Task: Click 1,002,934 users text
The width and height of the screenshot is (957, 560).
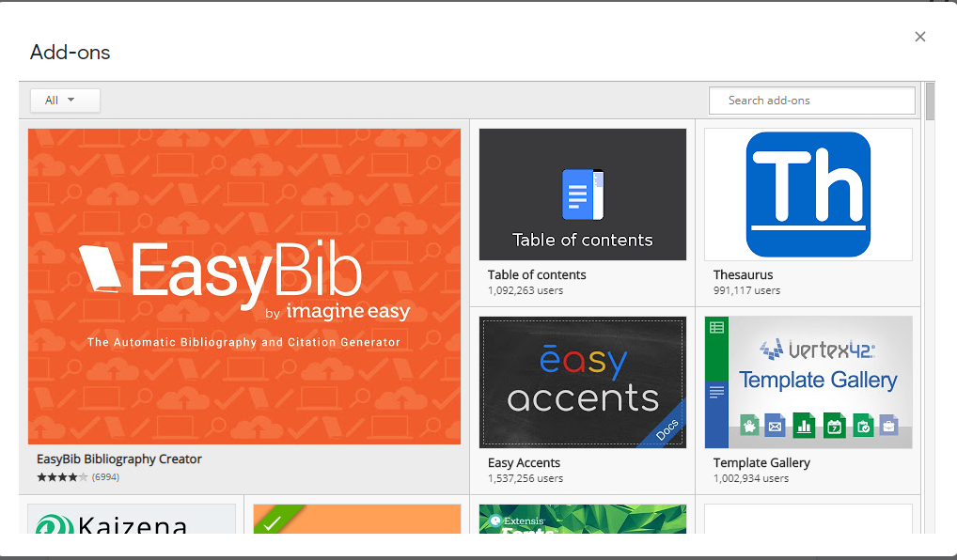Action: (751, 478)
